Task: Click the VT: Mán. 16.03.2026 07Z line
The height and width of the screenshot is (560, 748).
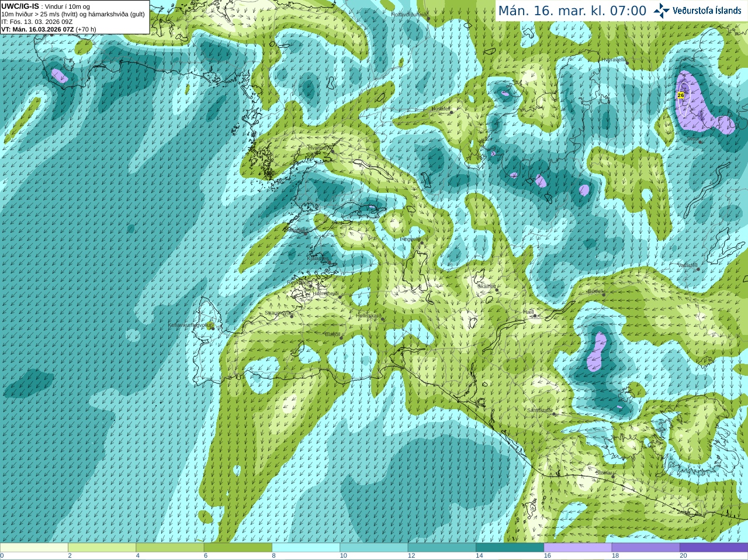Action: point(49,29)
